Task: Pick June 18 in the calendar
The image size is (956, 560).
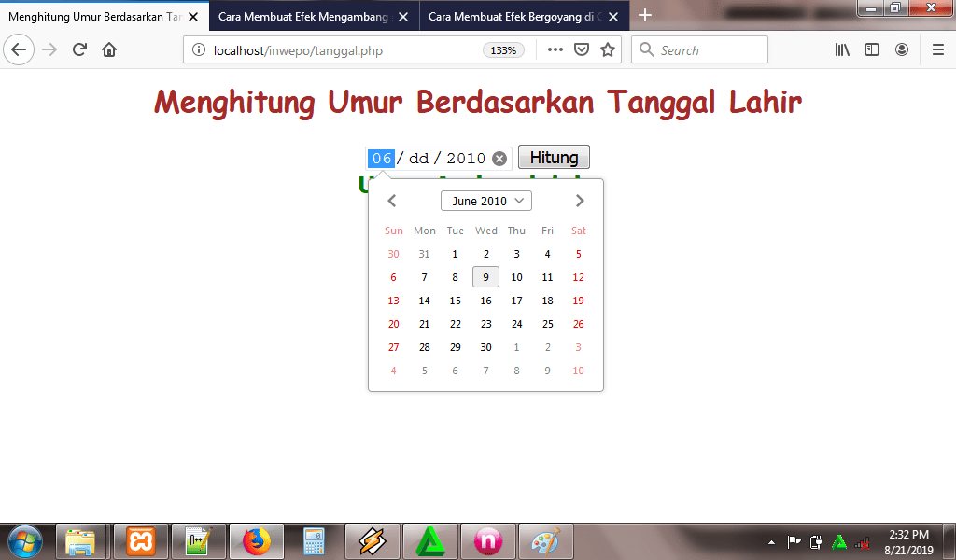Action: click(547, 301)
